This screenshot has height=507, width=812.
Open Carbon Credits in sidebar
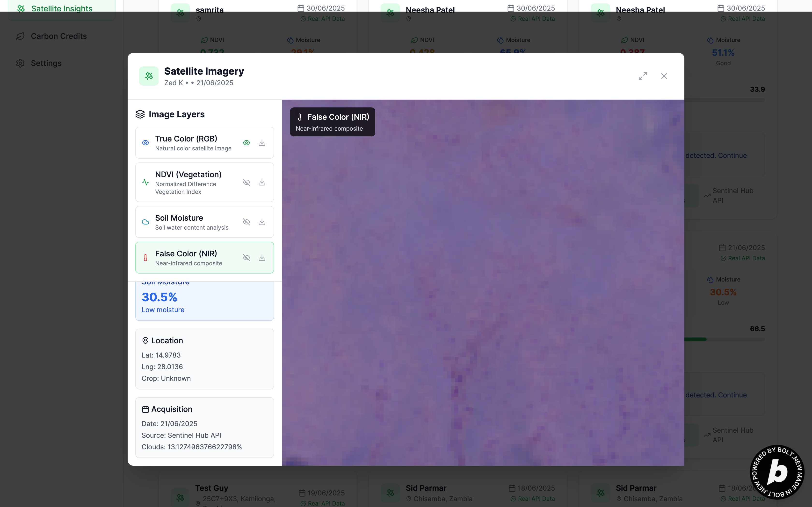(59, 36)
